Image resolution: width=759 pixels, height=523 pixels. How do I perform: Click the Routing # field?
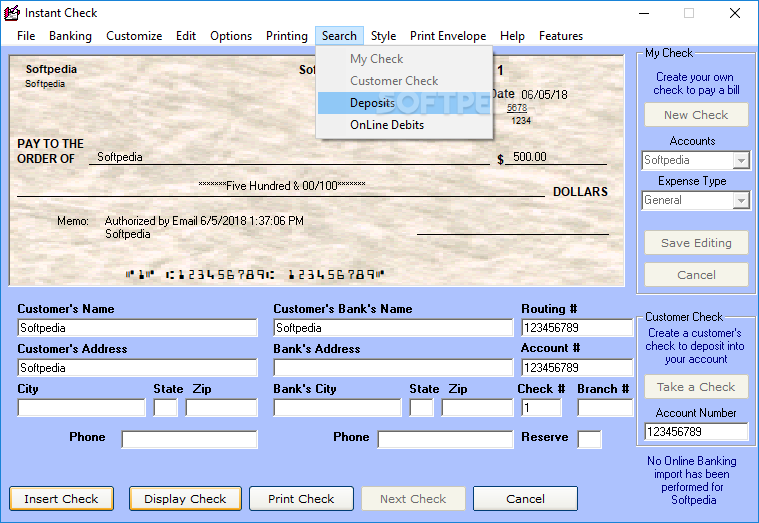coord(577,328)
